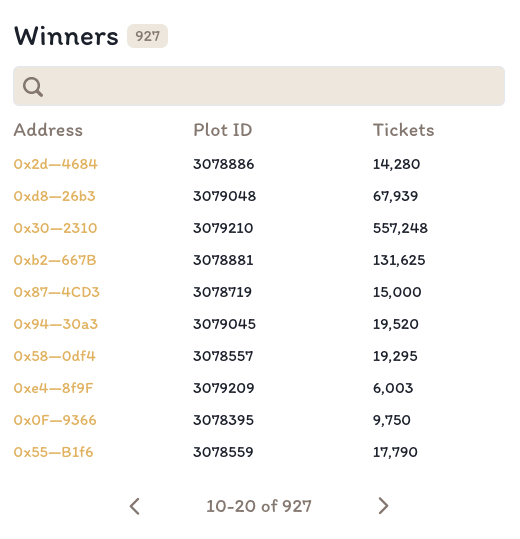Click the 927 winners count badge

[147, 36]
